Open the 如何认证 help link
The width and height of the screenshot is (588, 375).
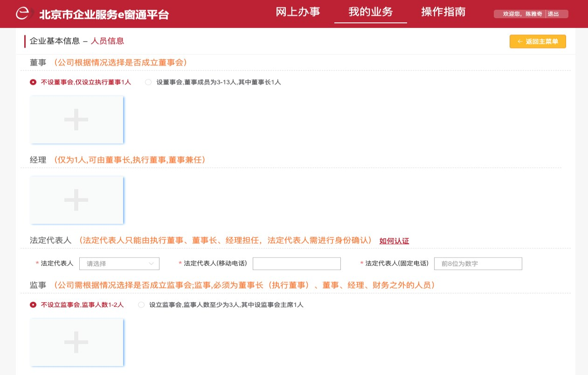(x=394, y=241)
